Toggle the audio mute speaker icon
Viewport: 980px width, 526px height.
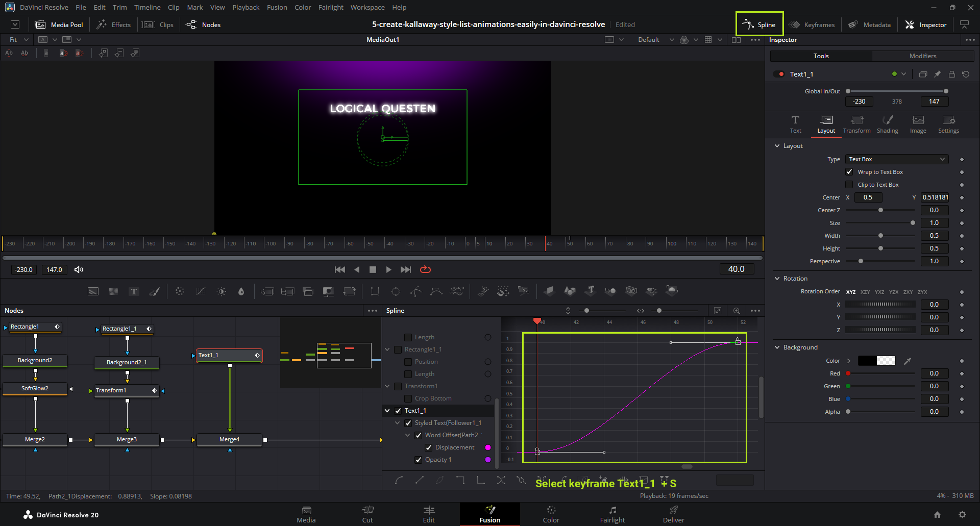pos(79,269)
